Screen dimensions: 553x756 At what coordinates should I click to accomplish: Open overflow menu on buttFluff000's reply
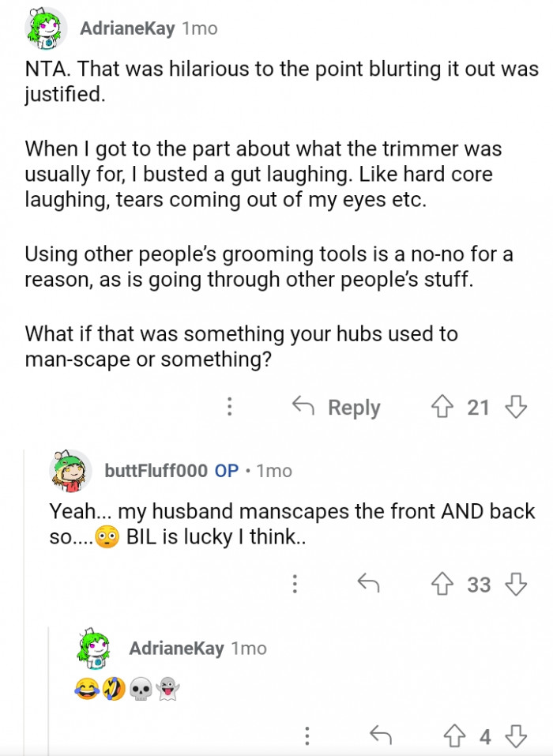pyautogui.click(x=295, y=585)
